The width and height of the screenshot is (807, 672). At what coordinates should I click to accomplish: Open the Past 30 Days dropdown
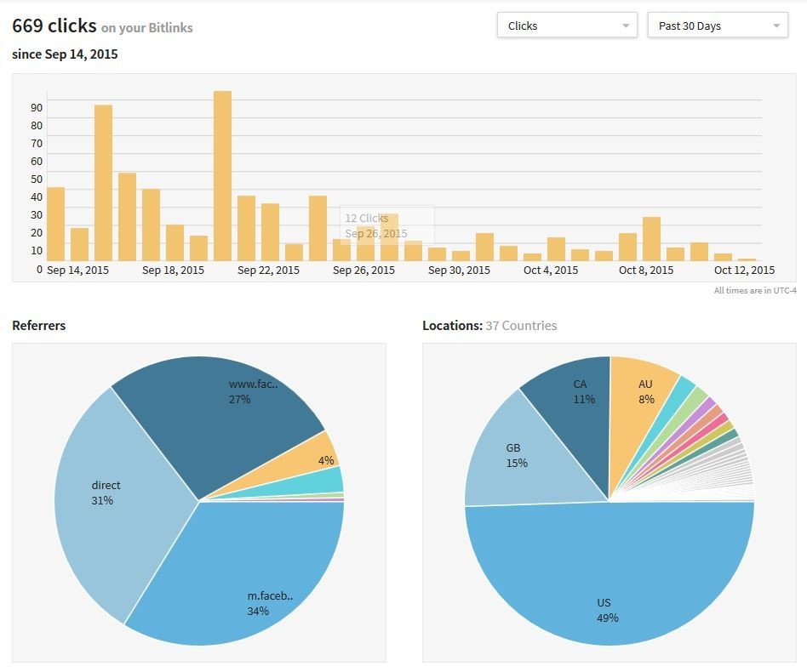[x=718, y=26]
